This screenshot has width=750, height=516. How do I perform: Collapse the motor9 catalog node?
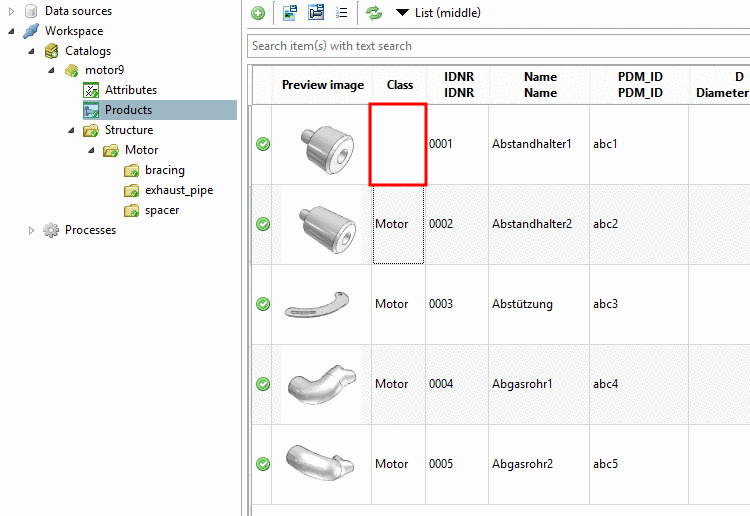point(52,70)
